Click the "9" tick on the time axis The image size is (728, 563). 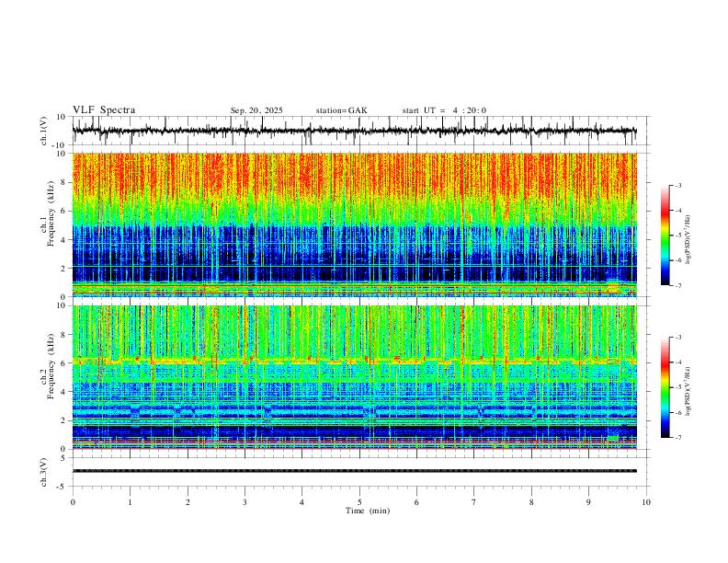pyautogui.click(x=588, y=502)
